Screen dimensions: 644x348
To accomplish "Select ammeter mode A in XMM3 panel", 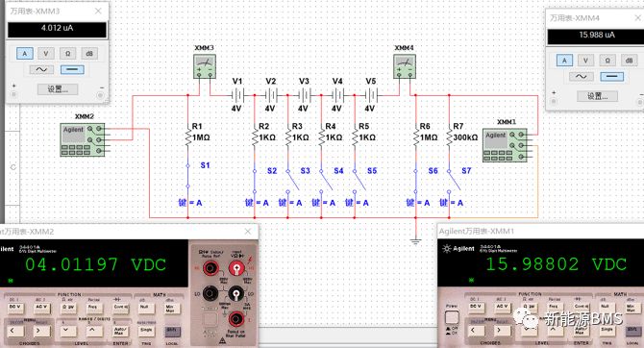I will (25, 54).
